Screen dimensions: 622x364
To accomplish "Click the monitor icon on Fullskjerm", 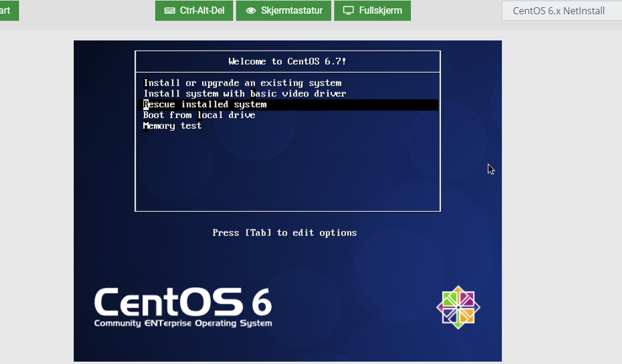I will click(348, 11).
